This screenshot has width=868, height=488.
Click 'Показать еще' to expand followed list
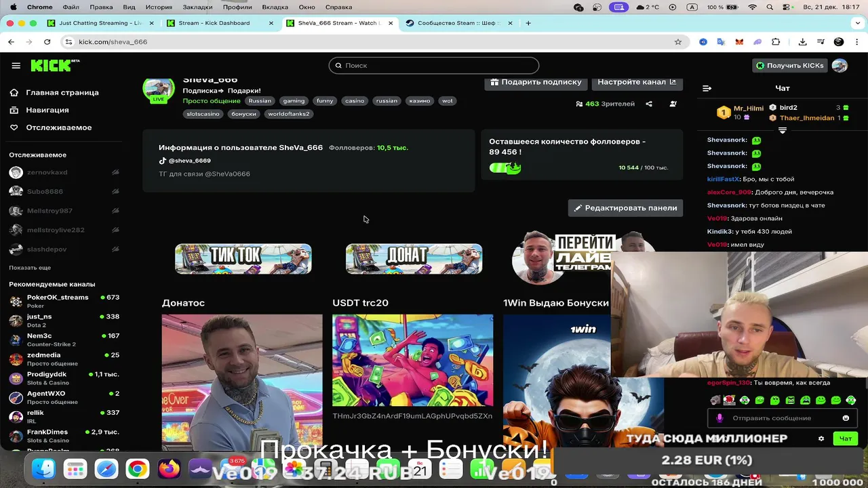[x=30, y=268]
